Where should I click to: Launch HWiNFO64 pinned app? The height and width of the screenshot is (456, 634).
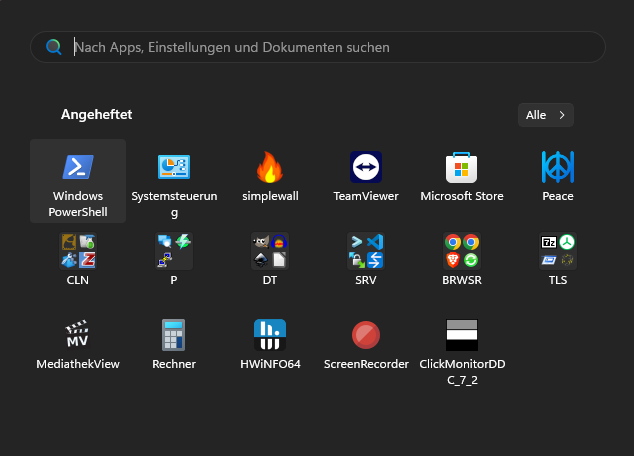point(270,344)
